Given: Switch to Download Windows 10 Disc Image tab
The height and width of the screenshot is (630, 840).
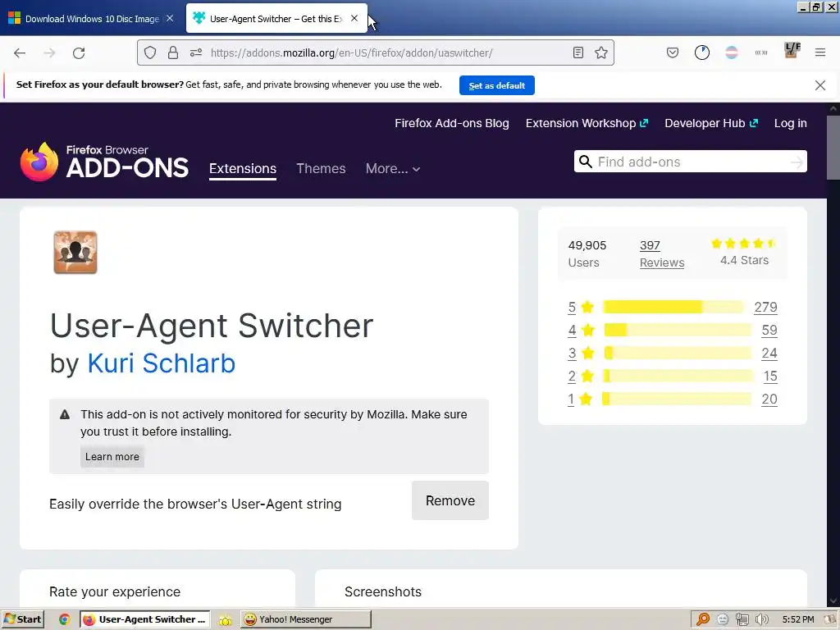Looking at the screenshot, I should [x=91, y=19].
